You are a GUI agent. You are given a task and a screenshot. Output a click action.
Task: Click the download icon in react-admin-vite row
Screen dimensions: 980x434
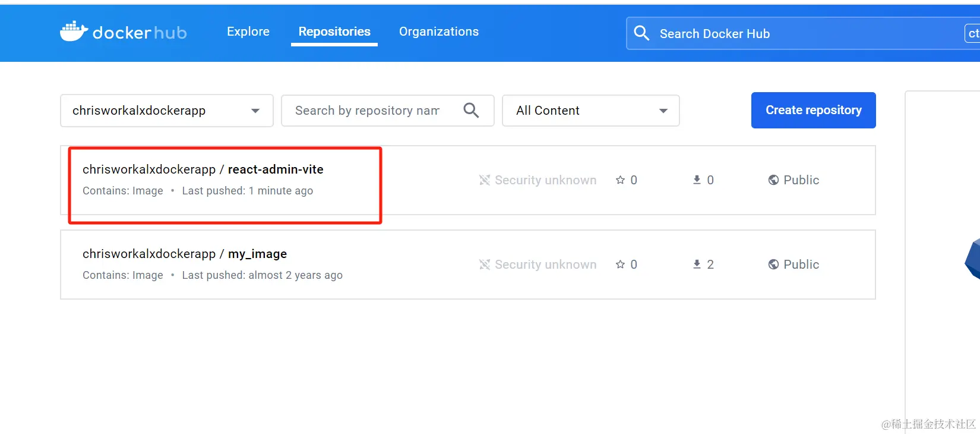[697, 180]
